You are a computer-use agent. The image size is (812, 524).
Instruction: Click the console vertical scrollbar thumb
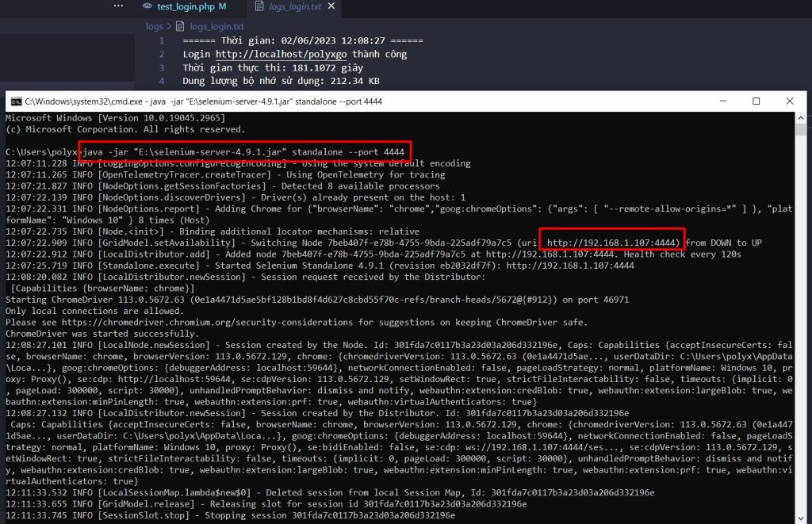pyautogui.click(x=801, y=129)
